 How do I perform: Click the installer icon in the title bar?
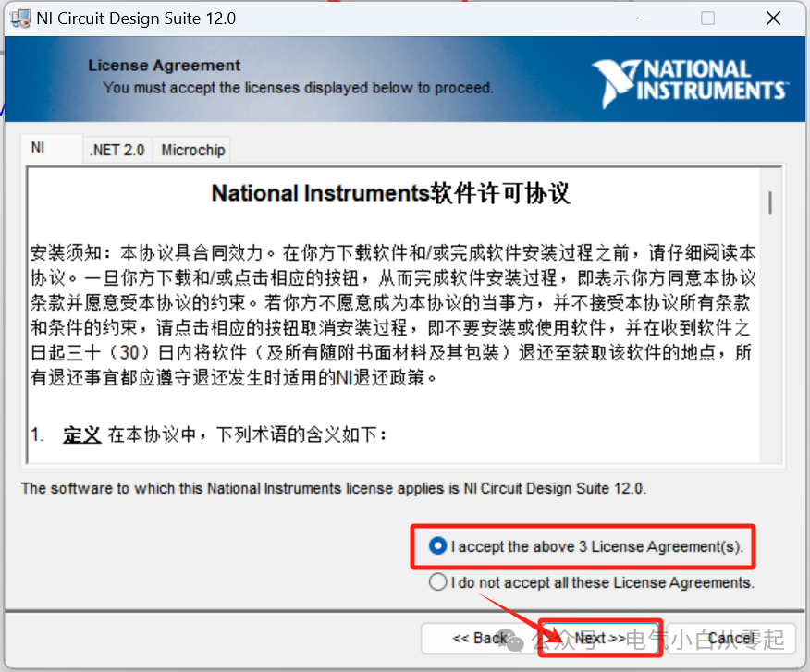tap(20, 18)
